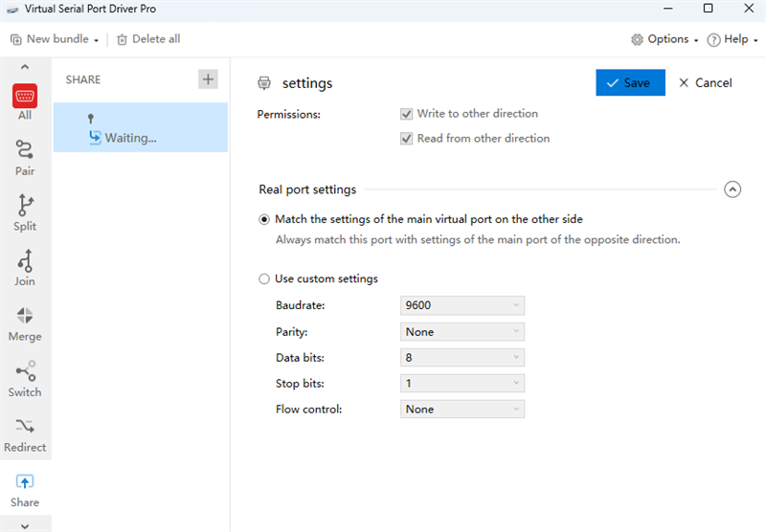Image resolution: width=766 pixels, height=532 pixels.
Task: Cancel the settings changes
Action: [706, 82]
